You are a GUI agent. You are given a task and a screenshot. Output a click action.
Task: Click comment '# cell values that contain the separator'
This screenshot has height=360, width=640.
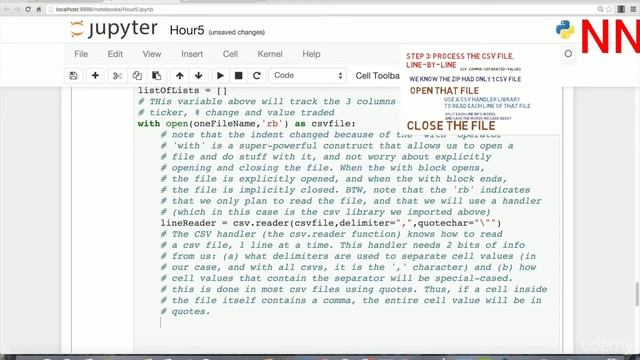(x=337, y=278)
